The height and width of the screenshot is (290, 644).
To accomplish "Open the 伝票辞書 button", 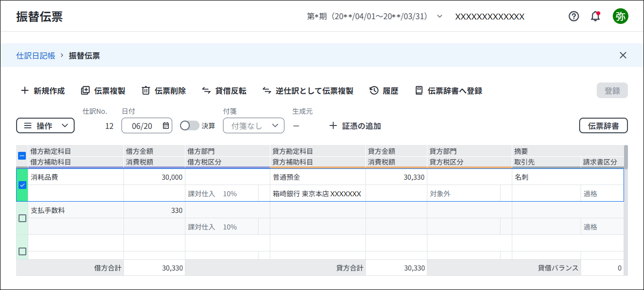I will (x=603, y=125).
